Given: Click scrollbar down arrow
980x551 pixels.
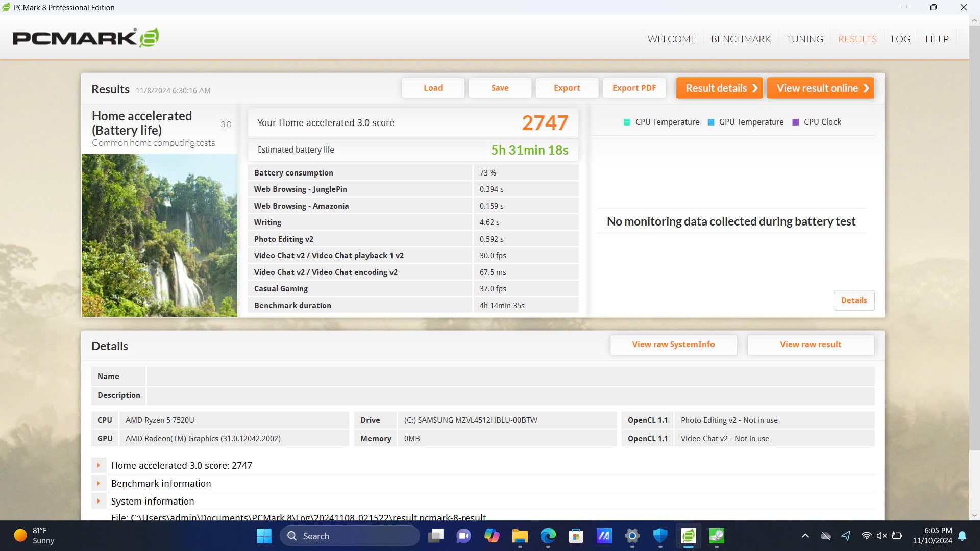Looking at the screenshot, I should pos(974,515).
